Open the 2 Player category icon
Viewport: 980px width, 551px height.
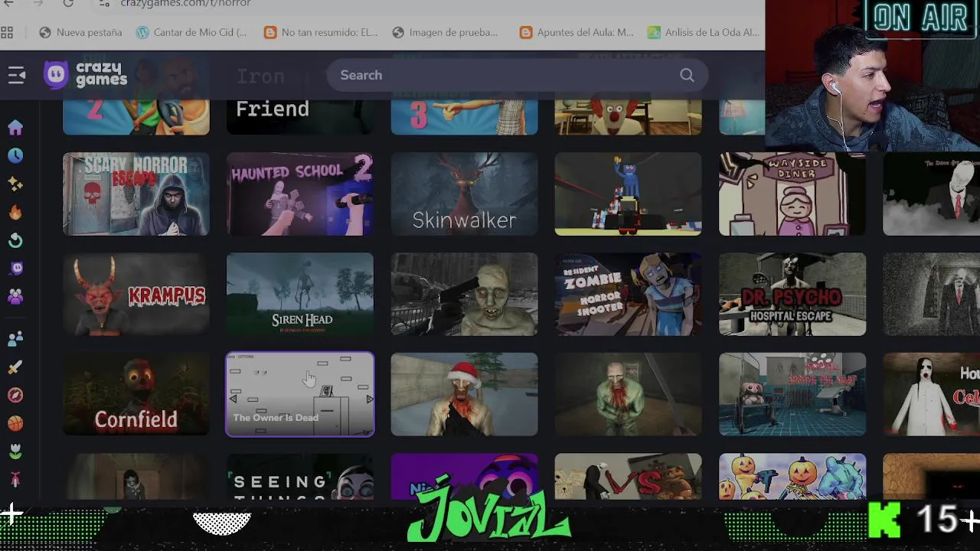(15, 339)
